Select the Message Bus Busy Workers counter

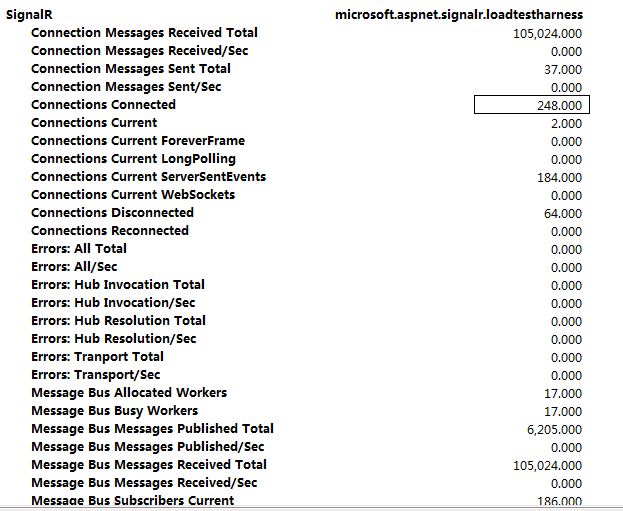114,411
